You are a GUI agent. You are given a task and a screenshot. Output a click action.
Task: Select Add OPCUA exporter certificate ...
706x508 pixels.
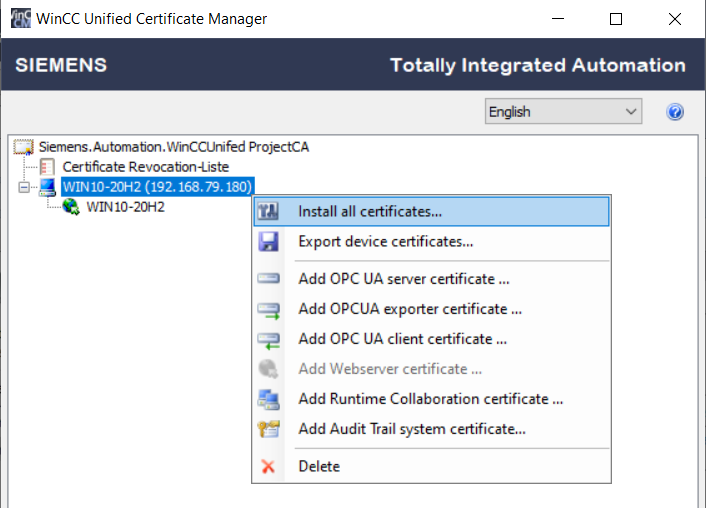pos(431,309)
